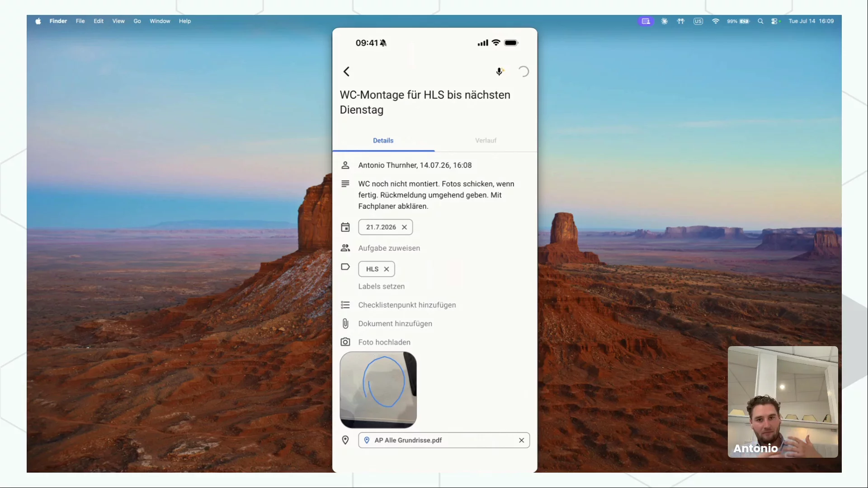Open Spotlight search icon
This screenshot has width=868, height=488.
click(760, 21)
